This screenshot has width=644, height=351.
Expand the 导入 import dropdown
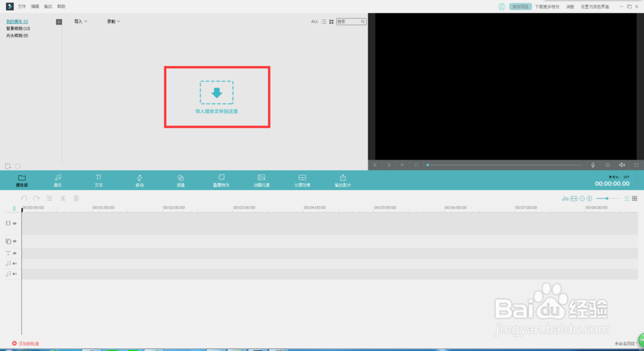click(x=80, y=21)
